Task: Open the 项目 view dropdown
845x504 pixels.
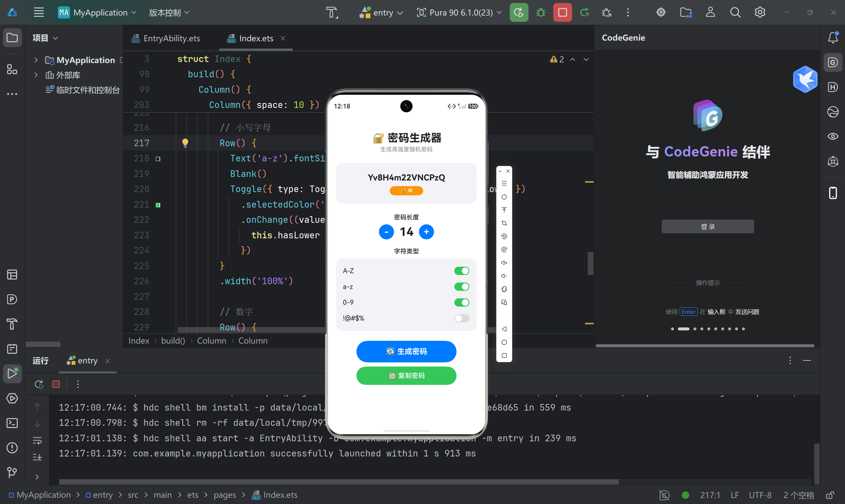Action: click(45, 38)
